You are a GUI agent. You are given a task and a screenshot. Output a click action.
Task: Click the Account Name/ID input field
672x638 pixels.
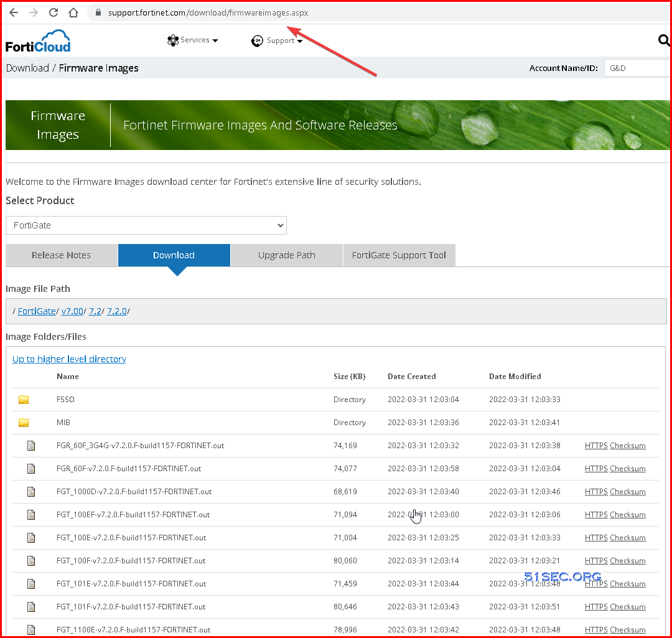point(637,68)
